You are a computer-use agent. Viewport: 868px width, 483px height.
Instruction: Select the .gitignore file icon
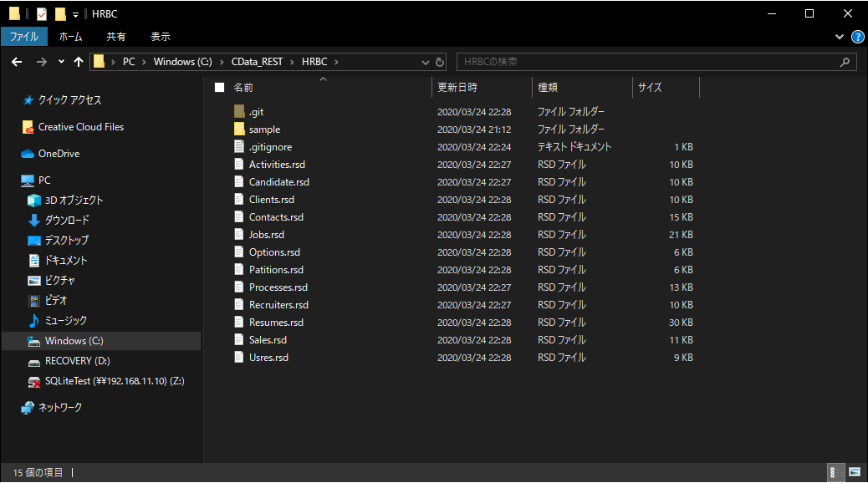(x=239, y=146)
